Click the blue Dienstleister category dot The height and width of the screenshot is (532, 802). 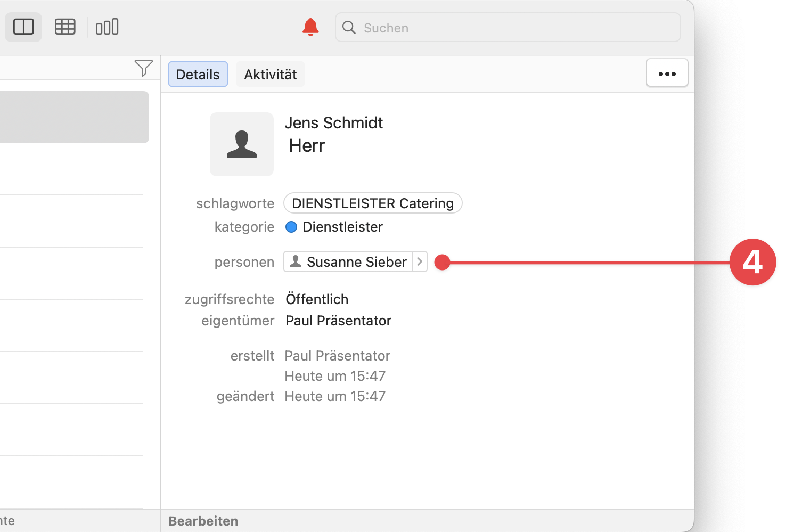(291, 227)
